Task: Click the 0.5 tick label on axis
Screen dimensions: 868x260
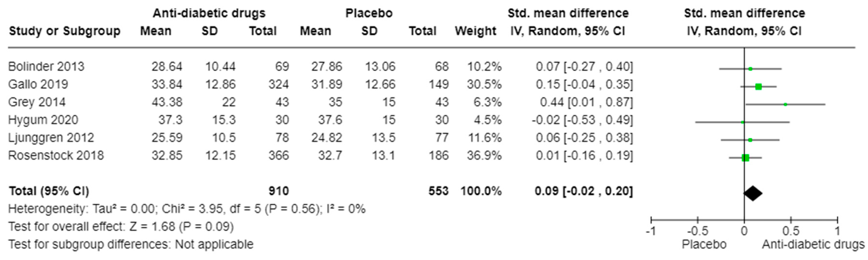Action: [791, 231]
